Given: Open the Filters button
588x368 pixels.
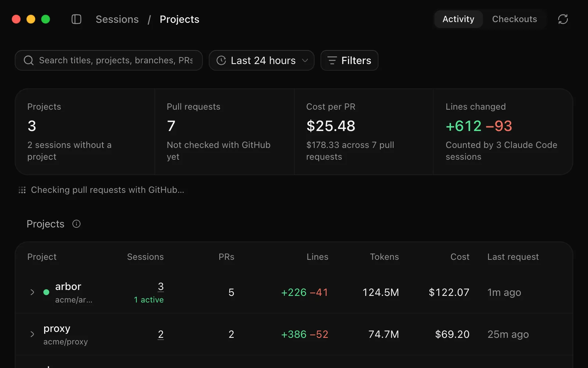Looking at the screenshot, I should click(349, 60).
